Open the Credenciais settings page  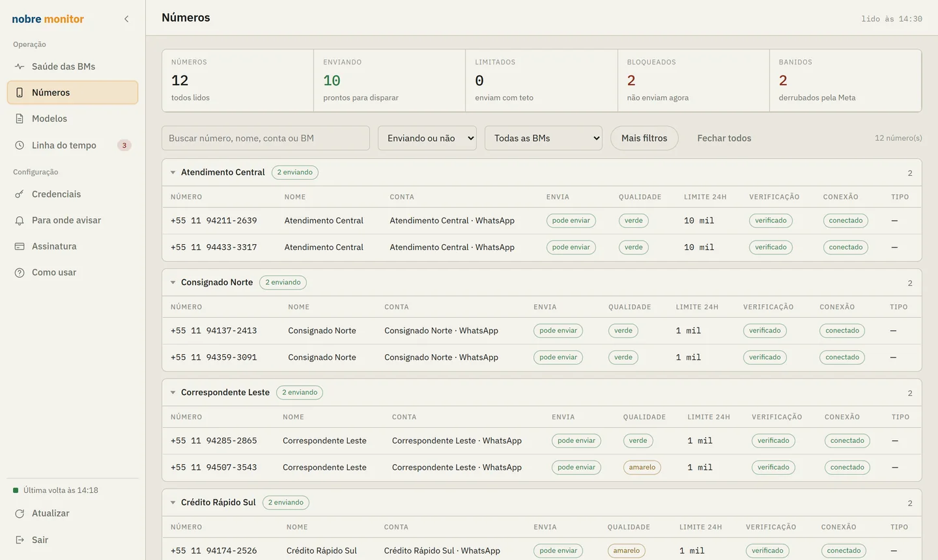point(72,194)
